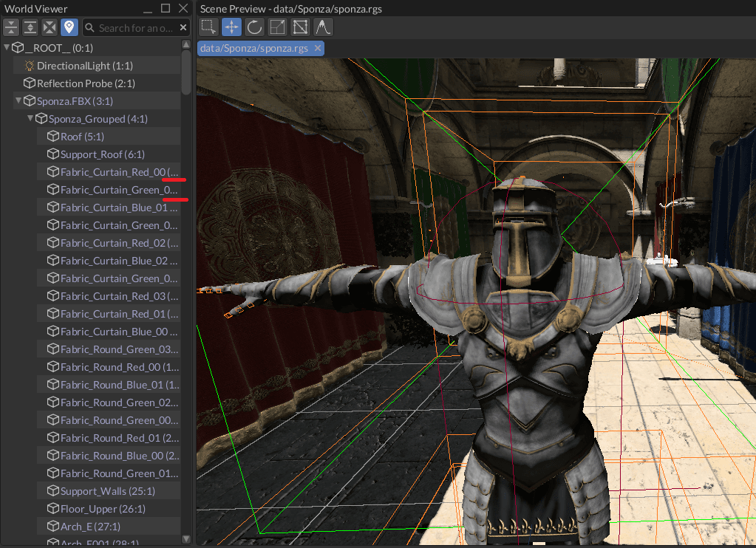Click the X-shaped icon in World Viewer toolbar
The height and width of the screenshot is (548, 756).
(49, 27)
